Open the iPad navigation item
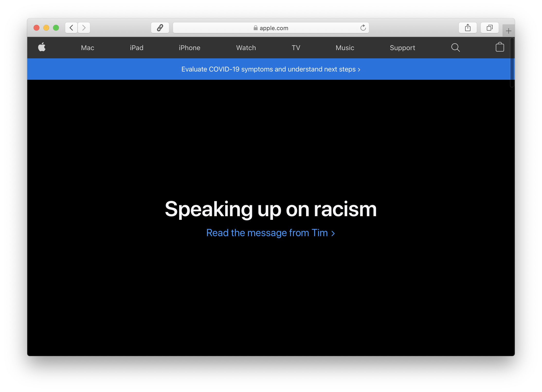The width and height of the screenshot is (542, 392). tap(136, 48)
